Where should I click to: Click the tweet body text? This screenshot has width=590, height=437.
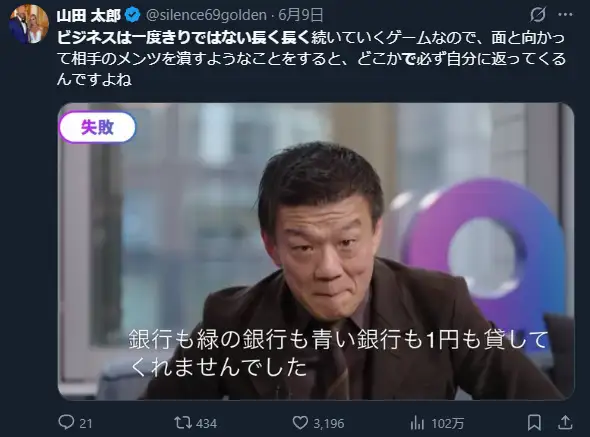click(311, 59)
